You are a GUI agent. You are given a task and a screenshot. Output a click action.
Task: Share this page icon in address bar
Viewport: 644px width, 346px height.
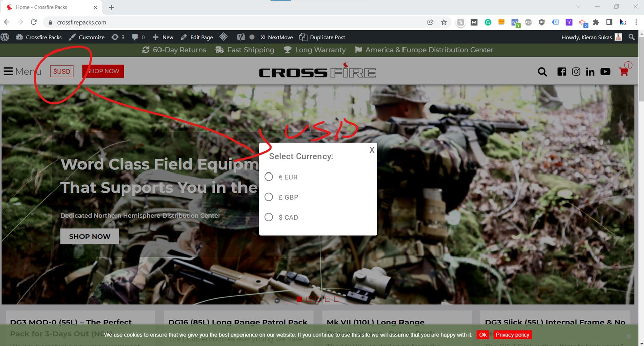pos(430,22)
